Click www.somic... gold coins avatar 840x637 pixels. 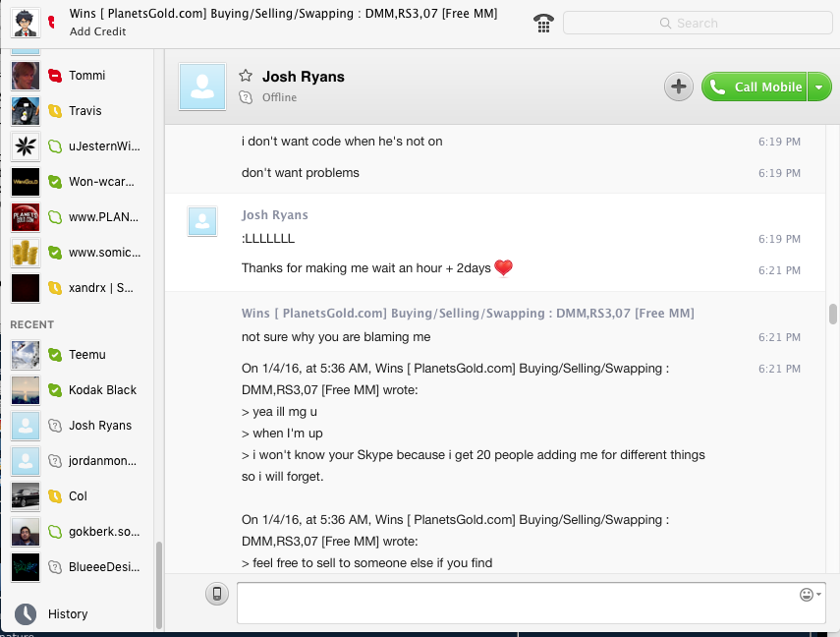[26, 253]
